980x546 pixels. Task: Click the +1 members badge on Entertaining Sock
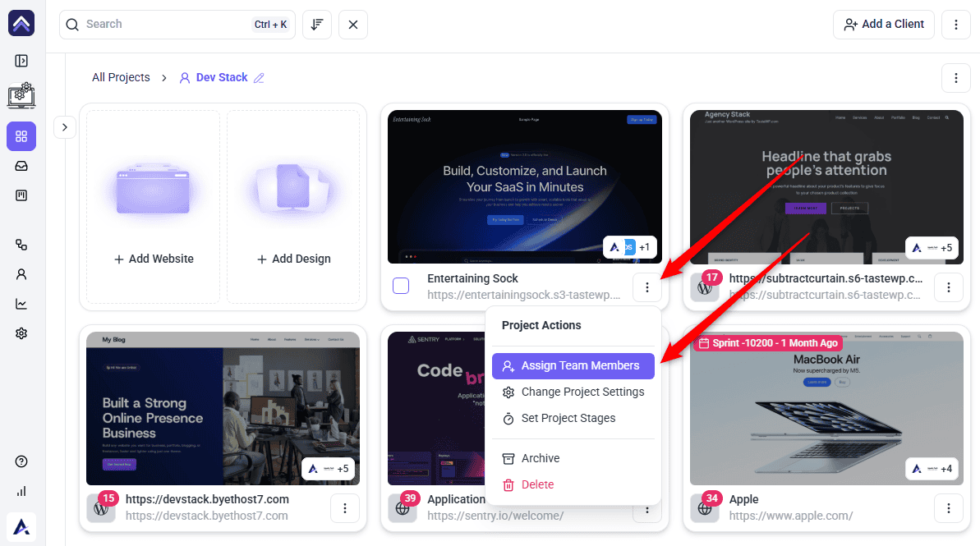[x=630, y=247]
